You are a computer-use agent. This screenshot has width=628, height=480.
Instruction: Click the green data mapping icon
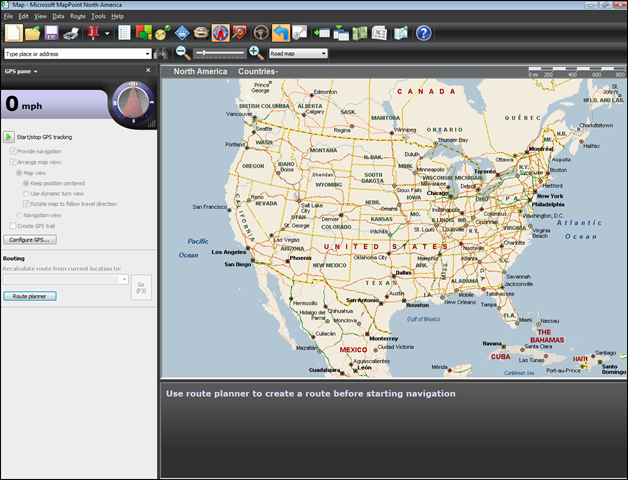[360, 33]
